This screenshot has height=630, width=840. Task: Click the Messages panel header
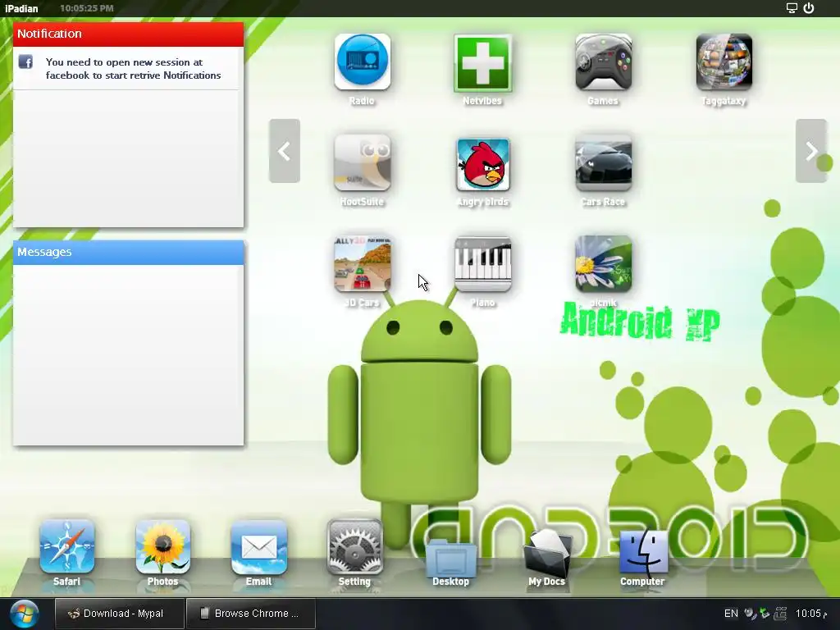point(129,253)
